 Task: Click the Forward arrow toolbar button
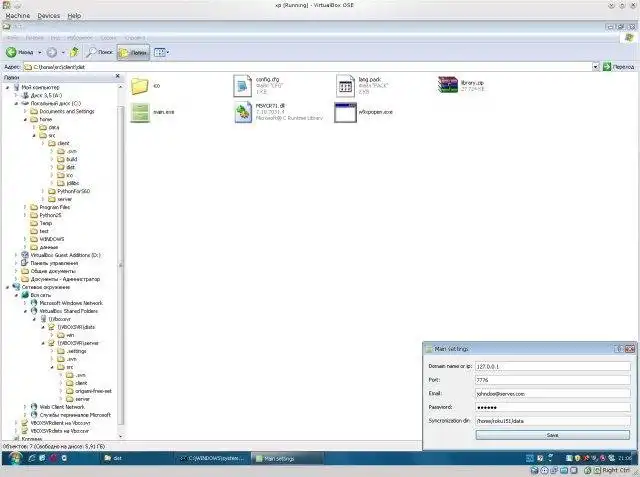51,52
